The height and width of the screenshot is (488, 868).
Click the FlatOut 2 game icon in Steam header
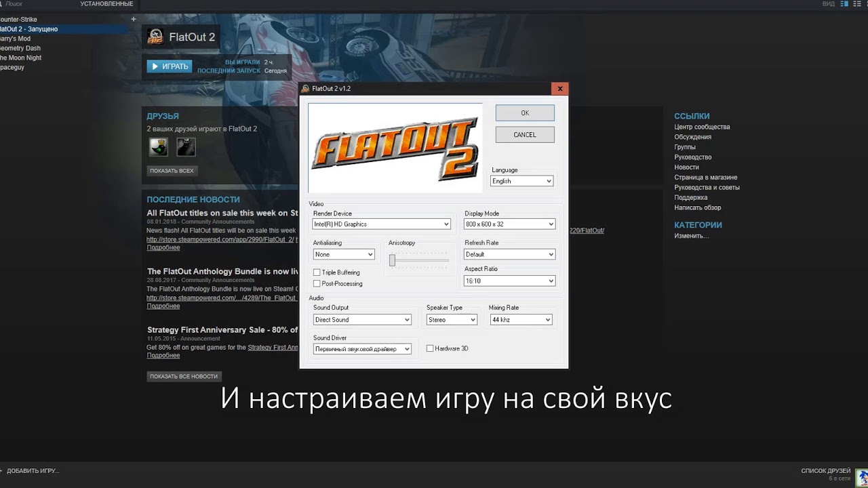coord(155,37)
